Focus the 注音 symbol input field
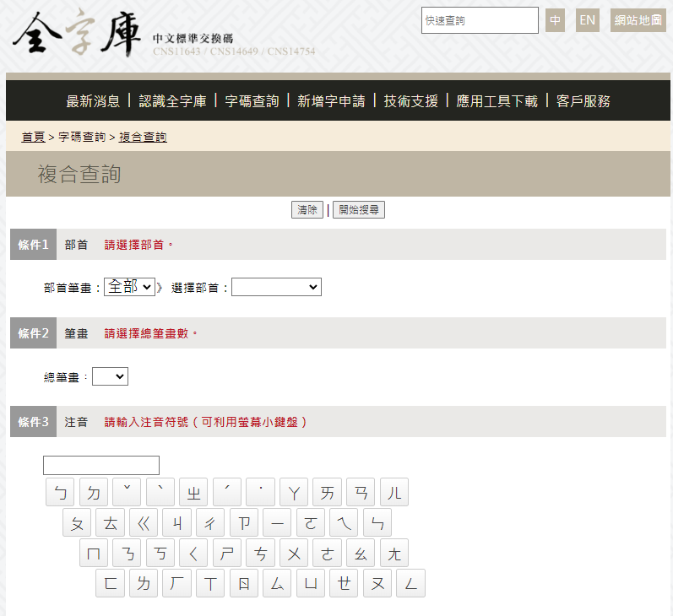This screenshot has width=673, height=616. [101, 466]
